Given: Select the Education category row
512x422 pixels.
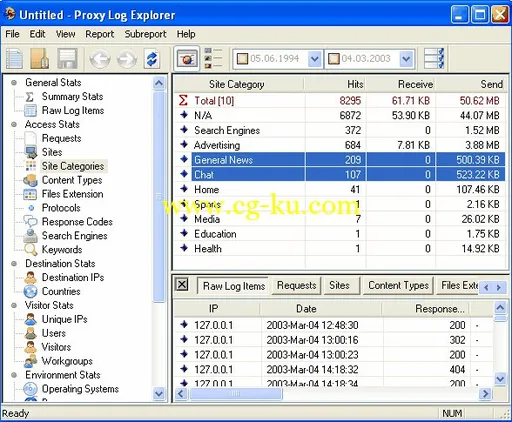Looking at the screenshot, I should click(339, 234).
